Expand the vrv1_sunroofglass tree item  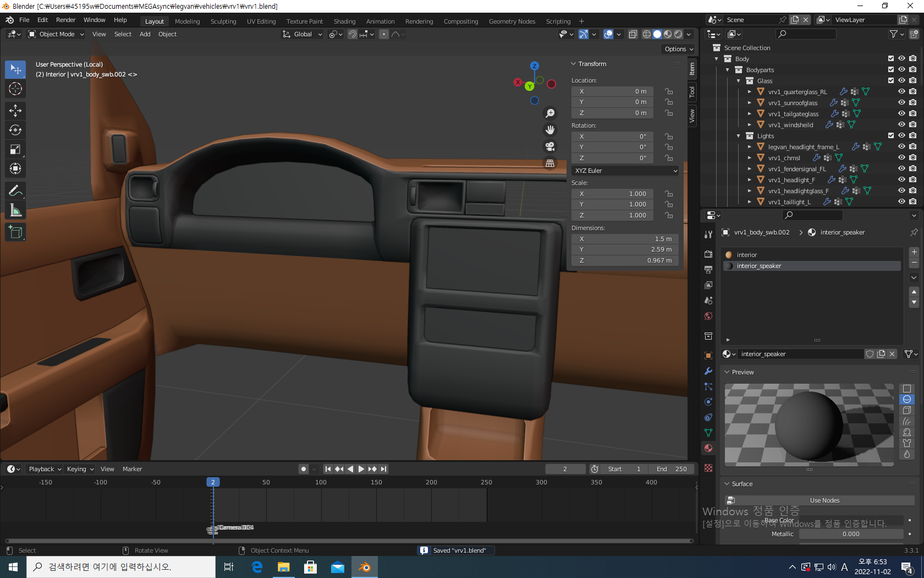[749, 103]
